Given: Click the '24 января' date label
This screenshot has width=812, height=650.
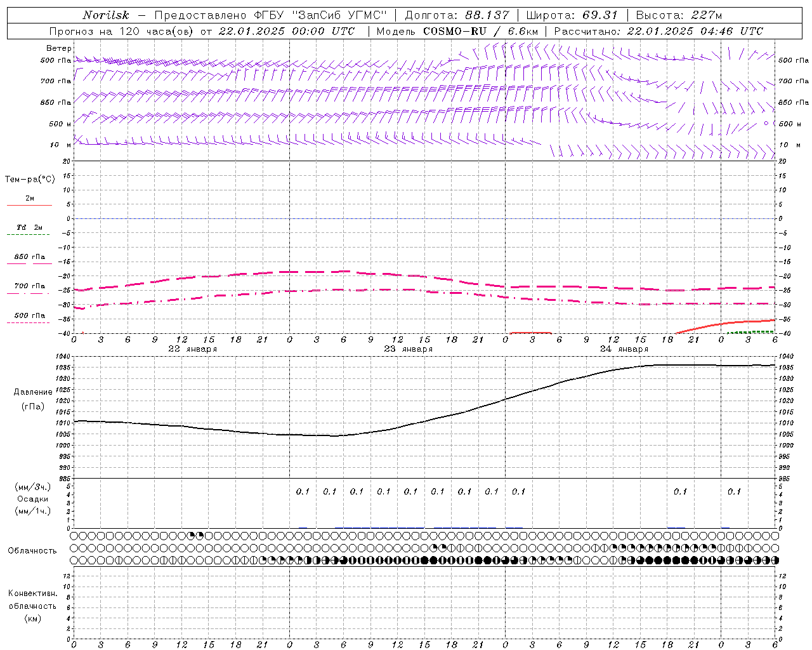Looking at the screenshot, I should coord(624,348).
